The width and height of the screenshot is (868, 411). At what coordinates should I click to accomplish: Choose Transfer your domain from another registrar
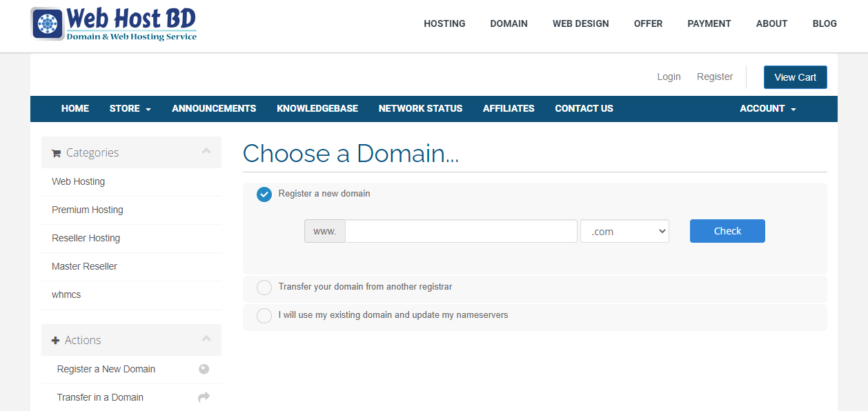click(264, 287)
